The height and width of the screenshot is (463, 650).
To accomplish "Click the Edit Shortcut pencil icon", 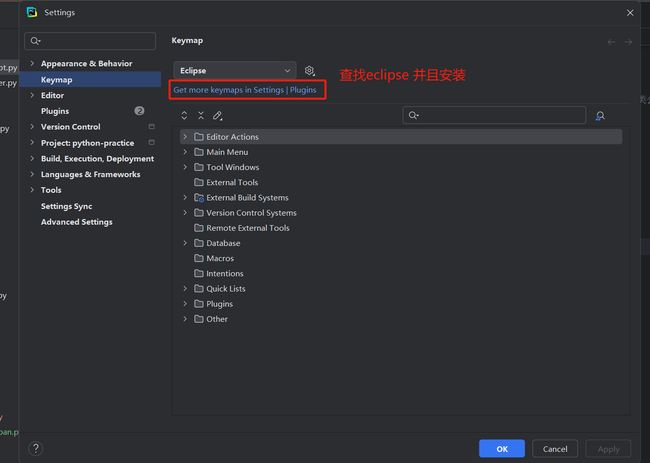I will [218, 116].
